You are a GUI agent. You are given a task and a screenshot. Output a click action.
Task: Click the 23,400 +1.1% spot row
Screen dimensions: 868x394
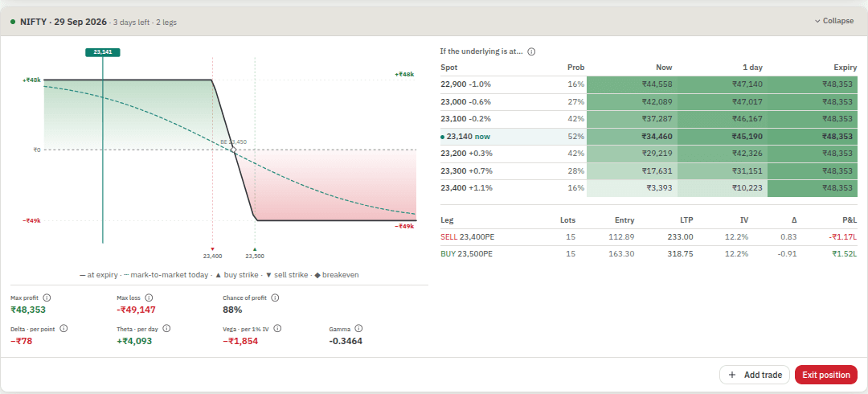(x=649, y=188)
